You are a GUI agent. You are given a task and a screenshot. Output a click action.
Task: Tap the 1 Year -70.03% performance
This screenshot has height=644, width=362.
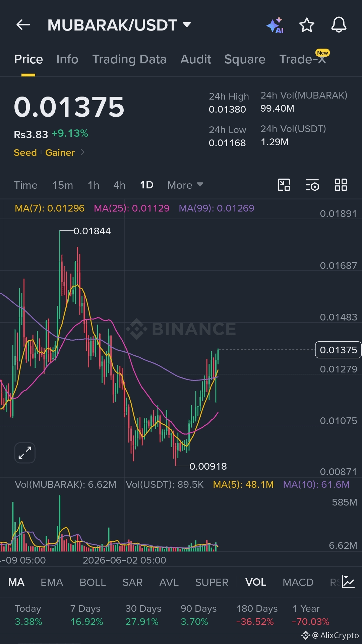(x=310, y=615)
